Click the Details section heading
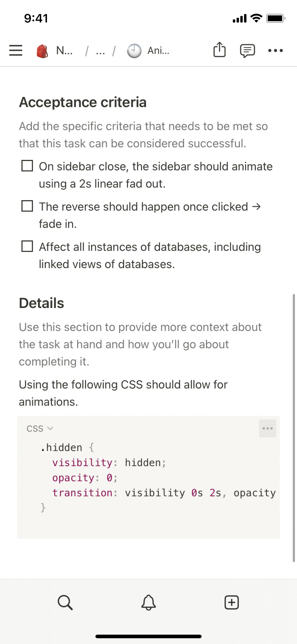 (x=41, y=303)
